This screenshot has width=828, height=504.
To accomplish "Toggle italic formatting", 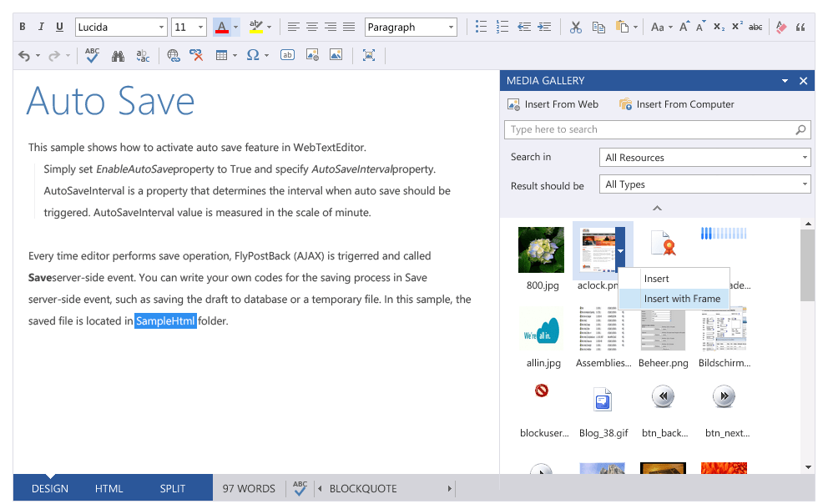I will (x=40, y=27).
